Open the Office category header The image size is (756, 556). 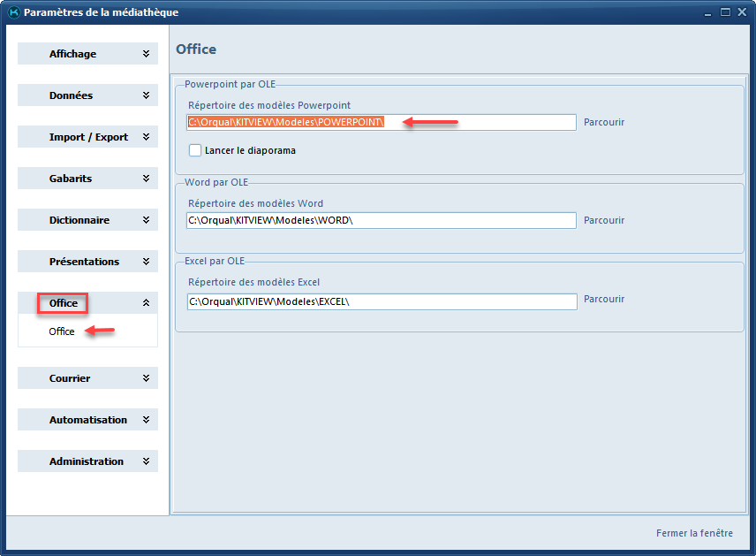(x=64, y=303)
